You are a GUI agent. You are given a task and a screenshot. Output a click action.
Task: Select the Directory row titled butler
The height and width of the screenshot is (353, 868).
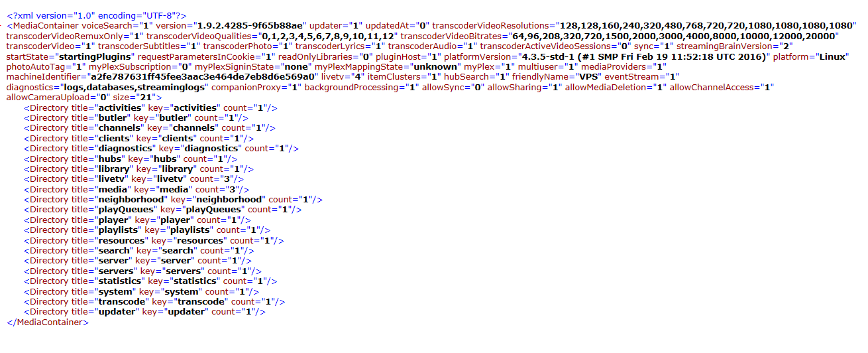pyautogui.click(x=136, y=117)
